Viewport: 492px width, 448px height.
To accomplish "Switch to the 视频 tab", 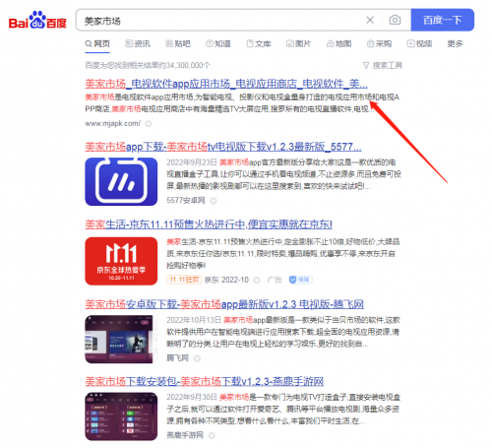I will (419, 43).
